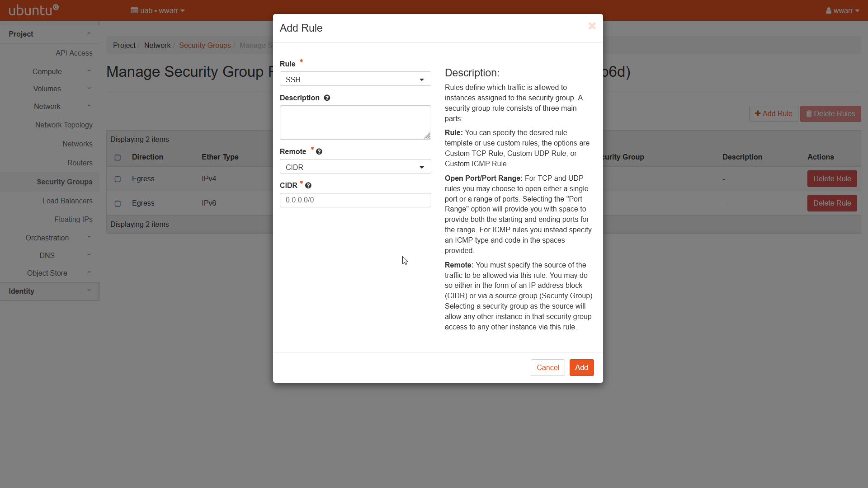
Task: Click the 'Add Rule' dialog title
Action: click(x=301, y=28)
